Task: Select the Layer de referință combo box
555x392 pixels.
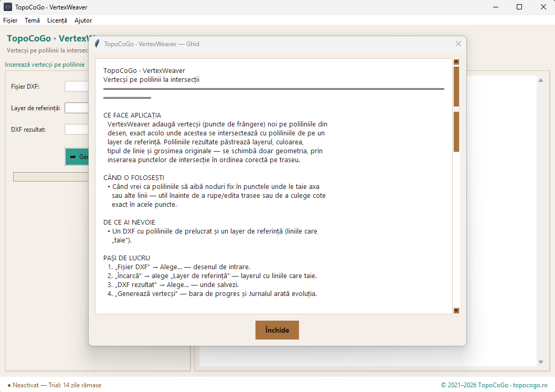Action: (x=77, y=108)
